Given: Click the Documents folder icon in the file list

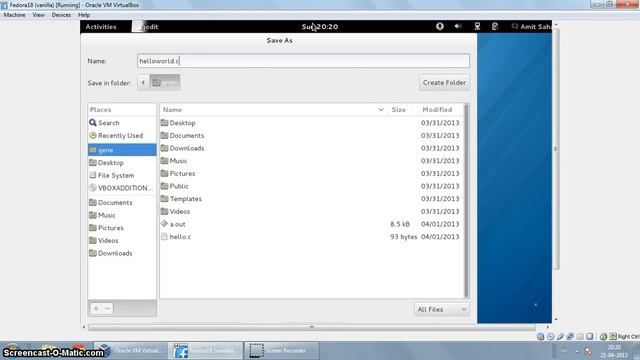Looking at the screenshot, I should click(x=164, y=136).
